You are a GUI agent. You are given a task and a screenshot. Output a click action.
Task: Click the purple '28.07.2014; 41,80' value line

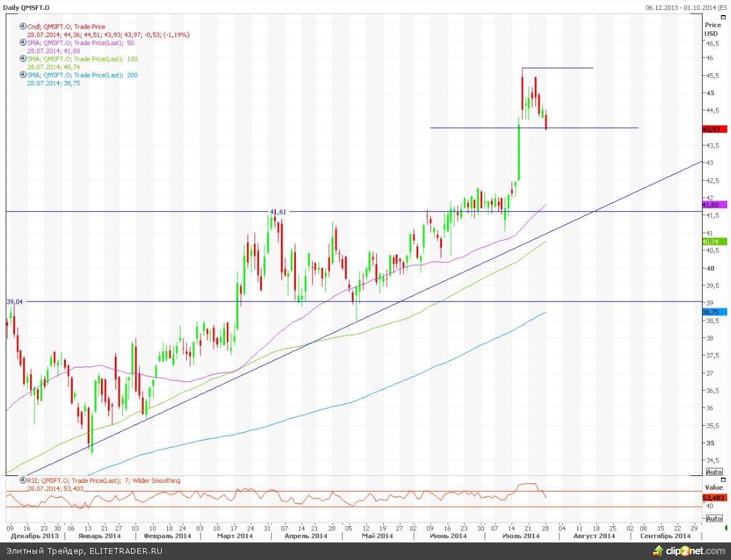[x=53, y=51]
